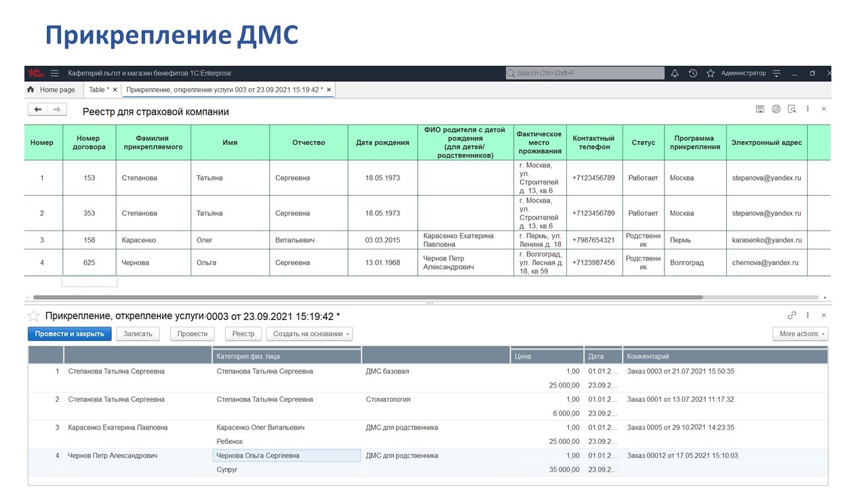Select the Карасенко surname cell
Image resolution: width=868 pixels, height=488 pixels.
[x=153, y=240]
